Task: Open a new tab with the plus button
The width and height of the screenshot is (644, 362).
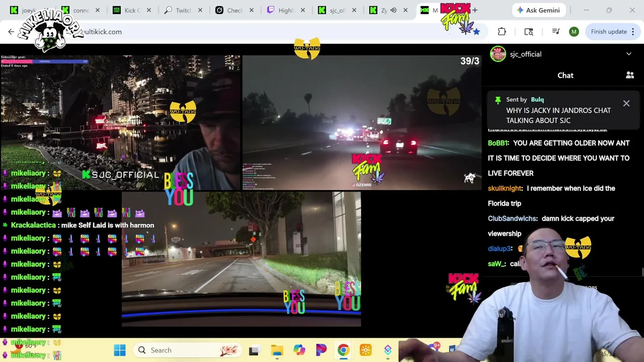Action: [x=475, y=10]
